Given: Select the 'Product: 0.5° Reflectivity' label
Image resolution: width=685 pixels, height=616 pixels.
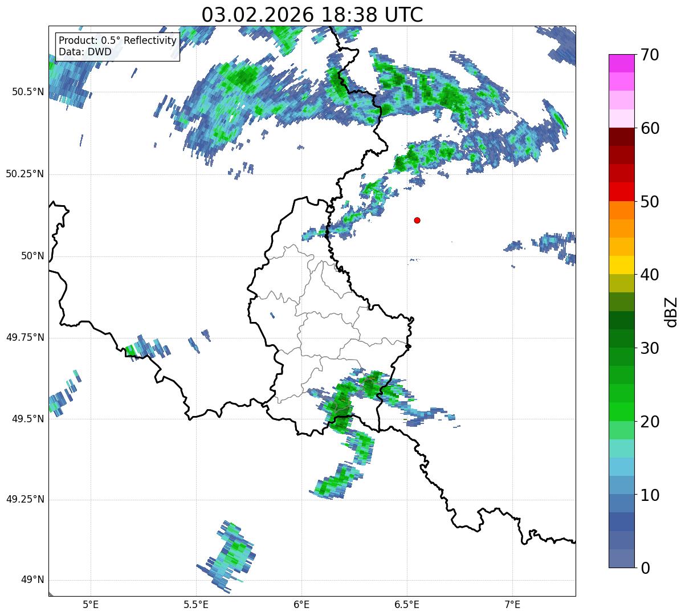Looking at the screenshot, I should point(118,40).
